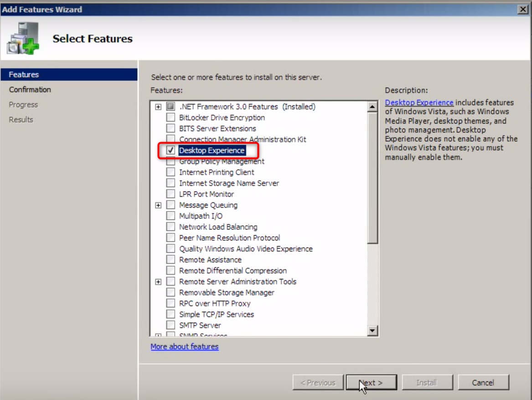This screenshot has height=400, width=532.
Task: Expand the Remote Server Administration Tools node
Action: tap(158, 282)
